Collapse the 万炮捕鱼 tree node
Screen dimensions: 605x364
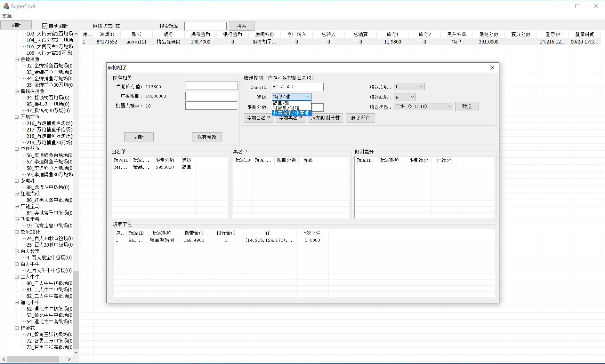click(17, 117)
